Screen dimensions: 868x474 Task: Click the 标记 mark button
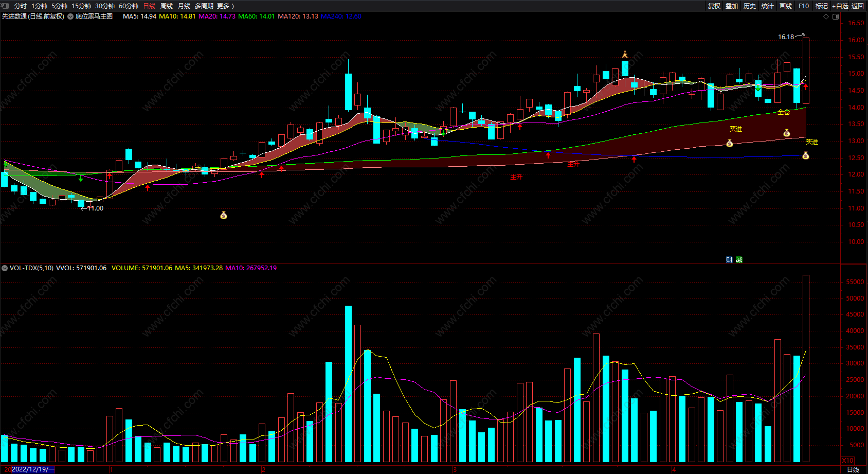point(822,6)
